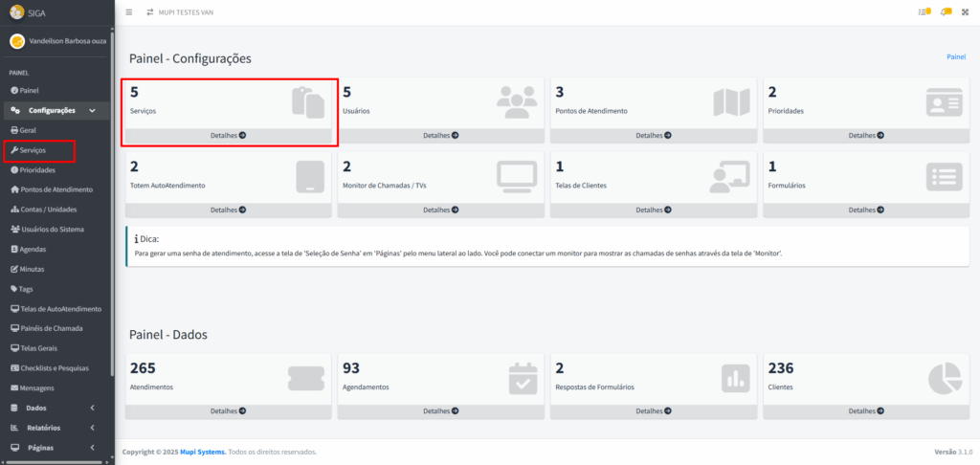Screen dimensions: 980x465
Task: Click the pie chart icon on Clientes card
Action: pos(944,379)
